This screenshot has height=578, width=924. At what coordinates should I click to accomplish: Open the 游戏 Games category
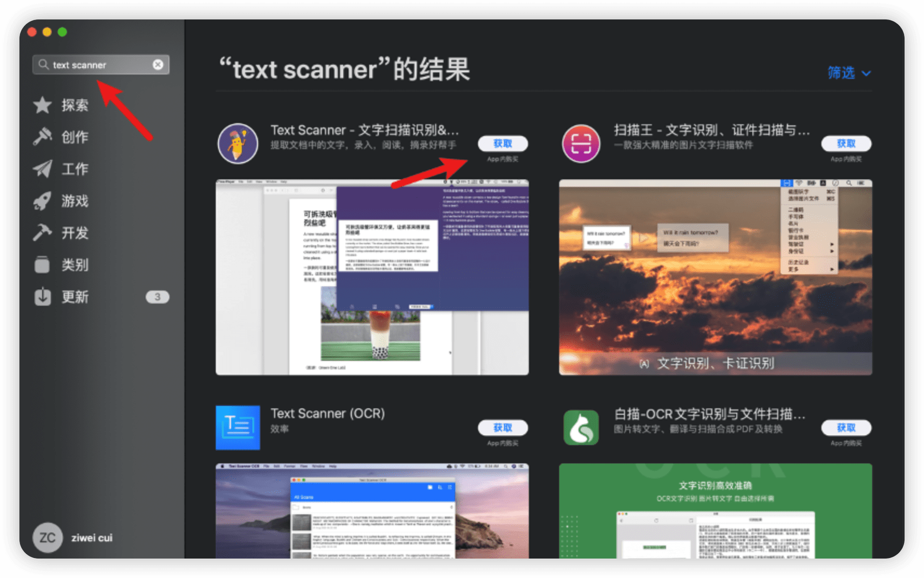pos(74,201)
